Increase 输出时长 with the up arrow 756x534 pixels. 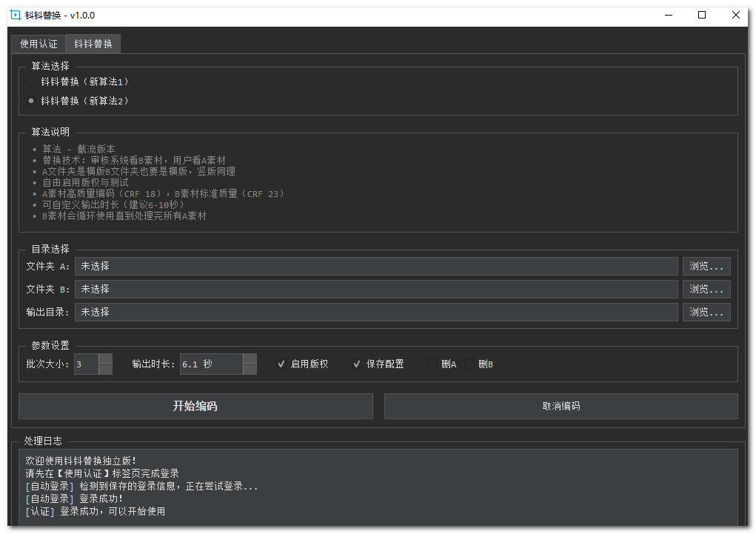coord(250,358)
